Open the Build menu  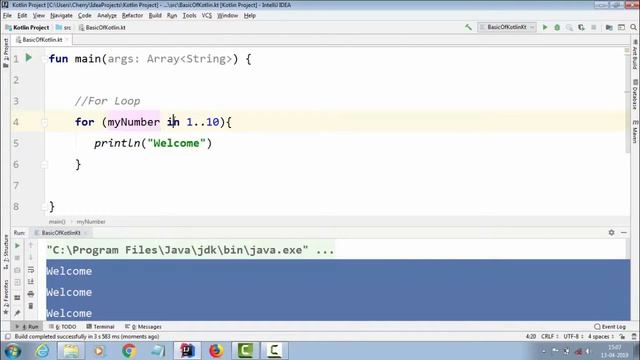pyautogui.click(x=155, y=16)
